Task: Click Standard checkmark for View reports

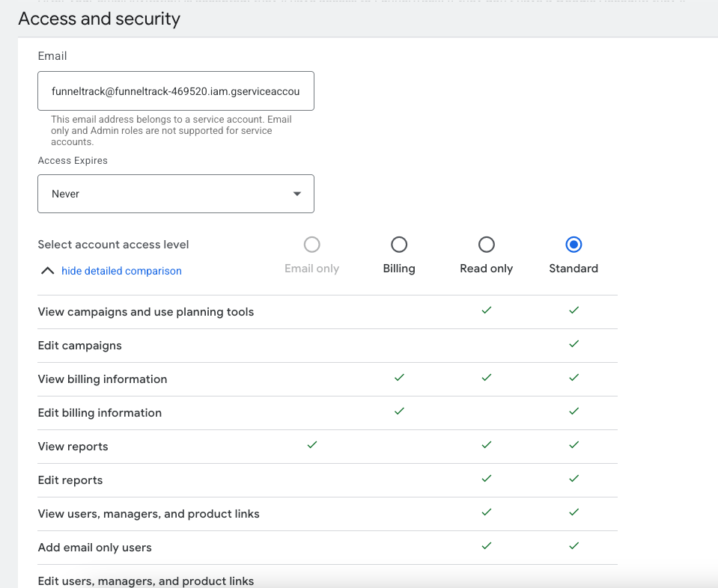Action: [x=574, y=445]
